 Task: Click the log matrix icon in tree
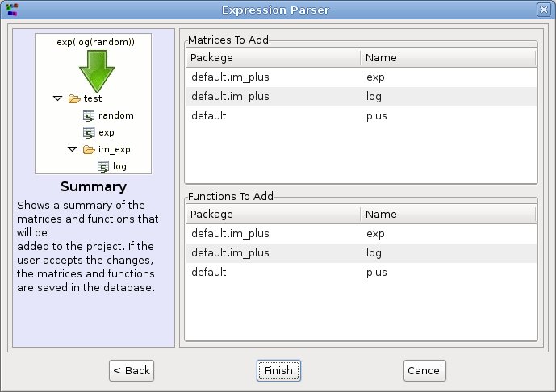[x=104, y=167]
